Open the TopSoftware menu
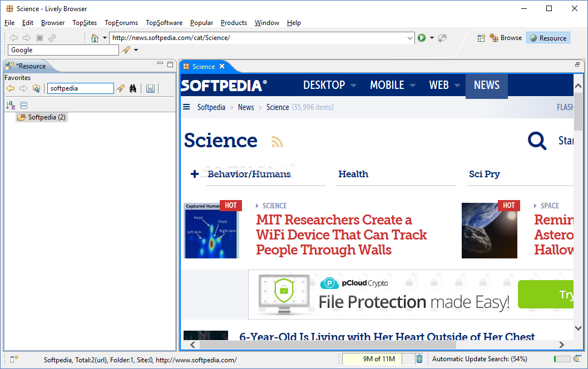 (164, 23)
